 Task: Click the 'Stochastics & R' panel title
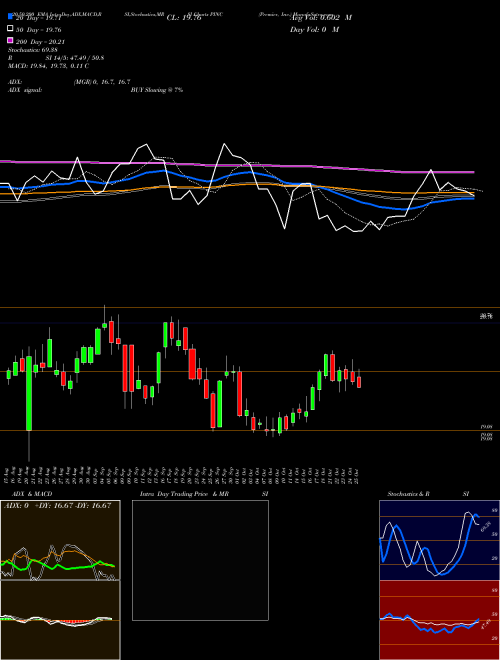click(409, 494)
